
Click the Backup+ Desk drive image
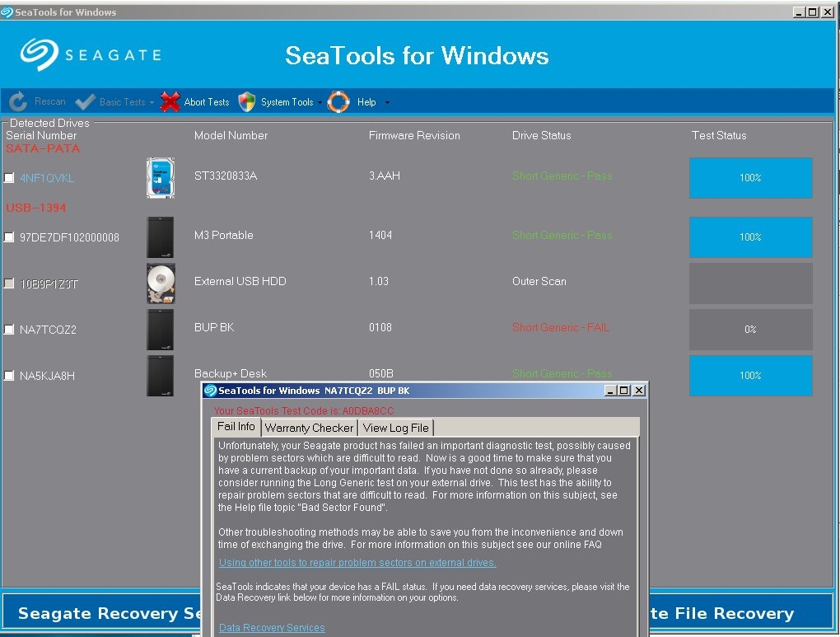pyautogui.click(x=161, y=376)
